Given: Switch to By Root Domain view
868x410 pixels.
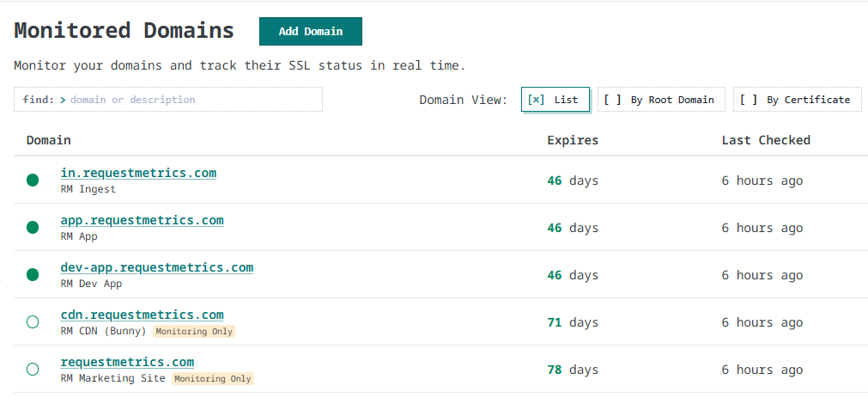Looking at the screenshot, I should 661,100.
